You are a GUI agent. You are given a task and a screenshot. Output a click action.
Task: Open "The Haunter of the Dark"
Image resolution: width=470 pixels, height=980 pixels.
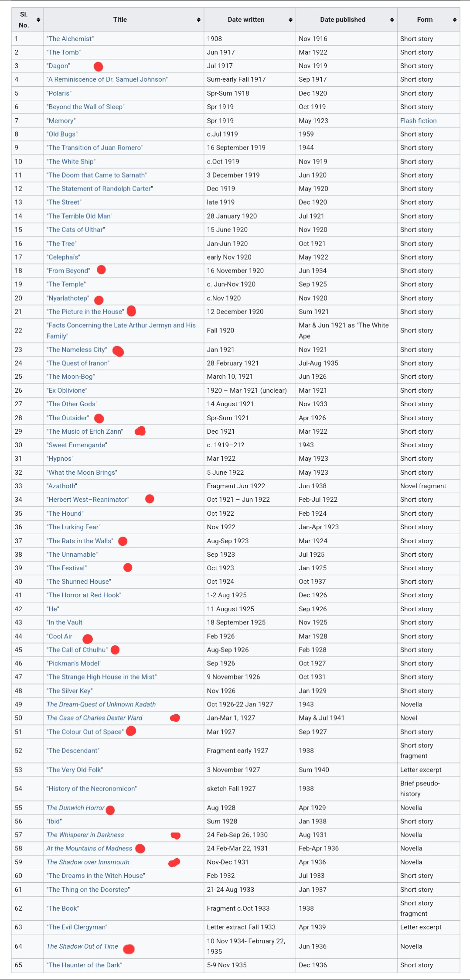point(85,965)
